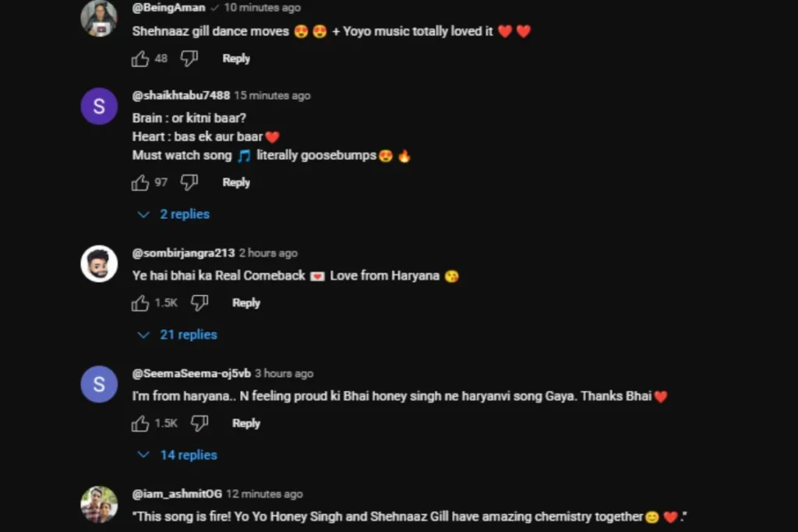Open the @iam_ashmitOG username link
The width and height of the screenshot is (798, 532).
[177, 494]
